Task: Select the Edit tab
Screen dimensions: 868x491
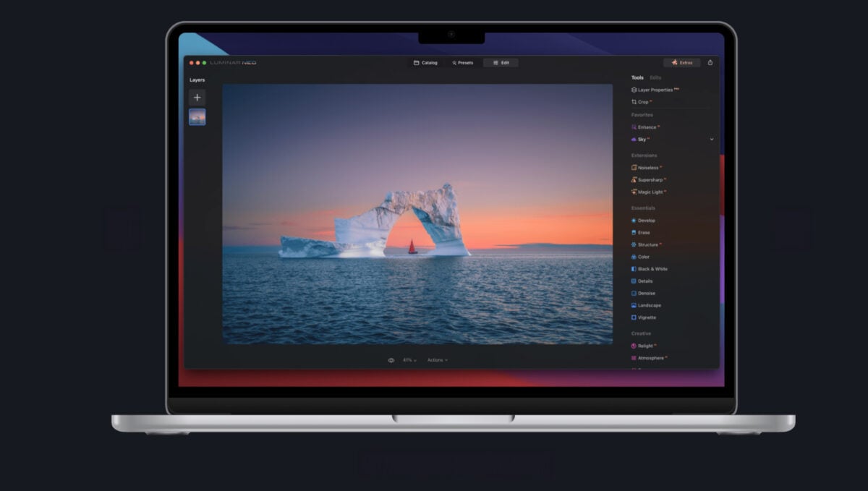Action: pyautogui.click(x=501, y=63)
